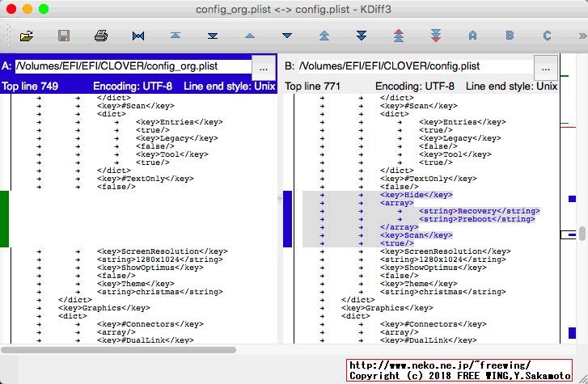
Task: Click '<key>Tool</key>' in pane A
Action: (172, 154)
